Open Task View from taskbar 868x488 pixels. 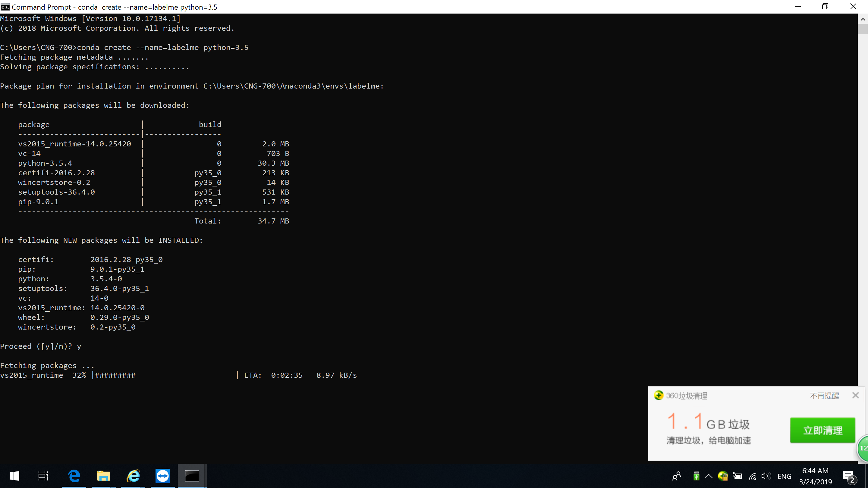[x=43, y=476]
